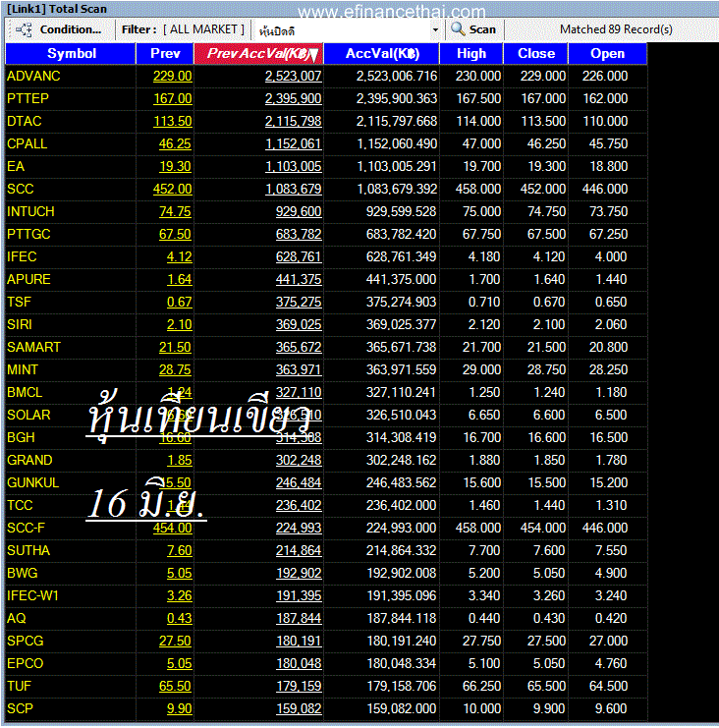The width and height of the screenshot is (719, 728).
Task: Sort by the Close column header
Action: coord(536,53)
